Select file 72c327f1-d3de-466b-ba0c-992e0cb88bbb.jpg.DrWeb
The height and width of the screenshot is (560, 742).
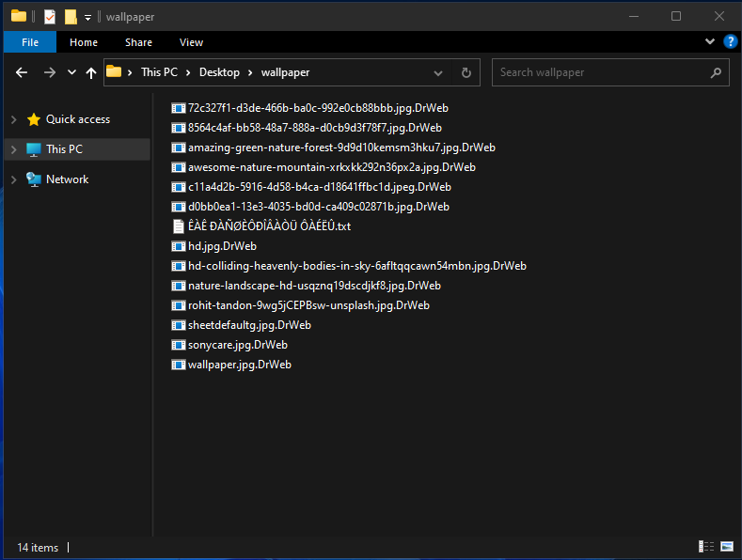309,108
